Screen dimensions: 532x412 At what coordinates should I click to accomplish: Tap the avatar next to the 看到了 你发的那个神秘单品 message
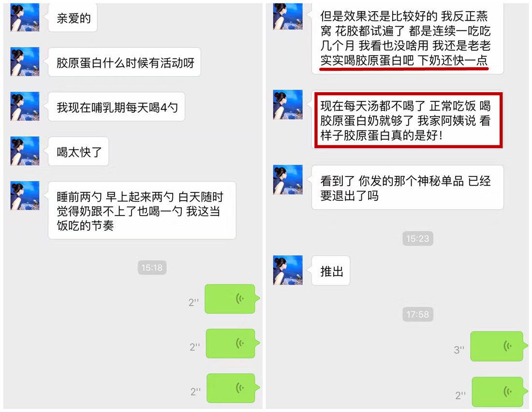tap(288, 179)
